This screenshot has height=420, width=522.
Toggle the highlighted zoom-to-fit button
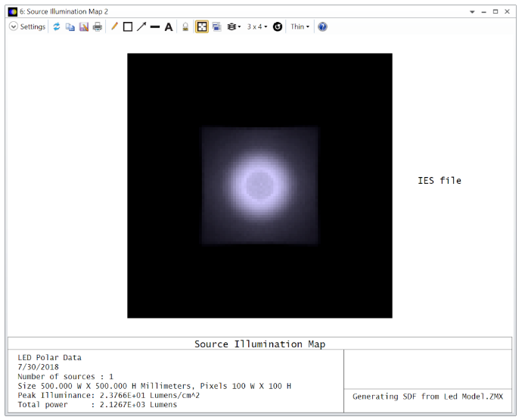[x=202, y=26]
